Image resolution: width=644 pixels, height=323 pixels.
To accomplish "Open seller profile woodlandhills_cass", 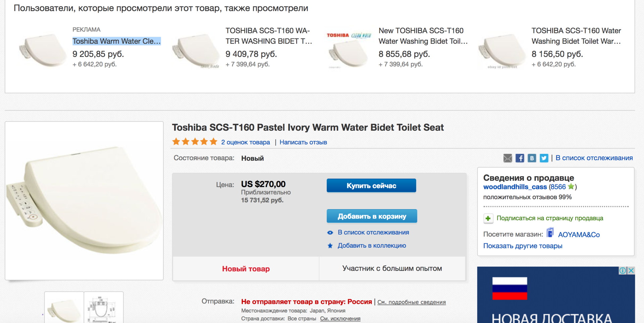I will point(515,187).
